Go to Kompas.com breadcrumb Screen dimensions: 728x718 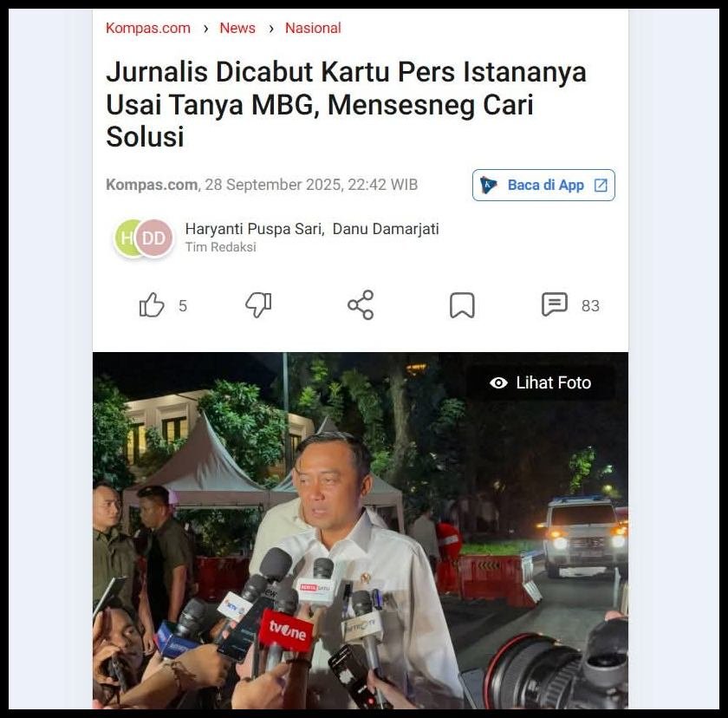148,28
